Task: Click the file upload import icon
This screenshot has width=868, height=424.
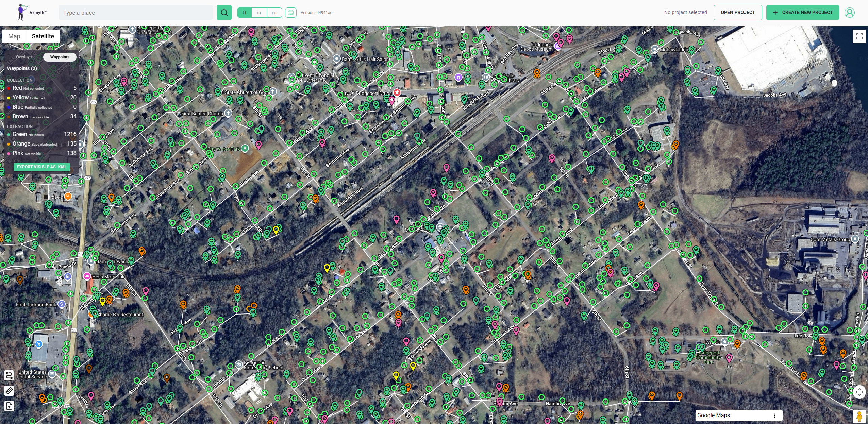Action: [9, 406]
